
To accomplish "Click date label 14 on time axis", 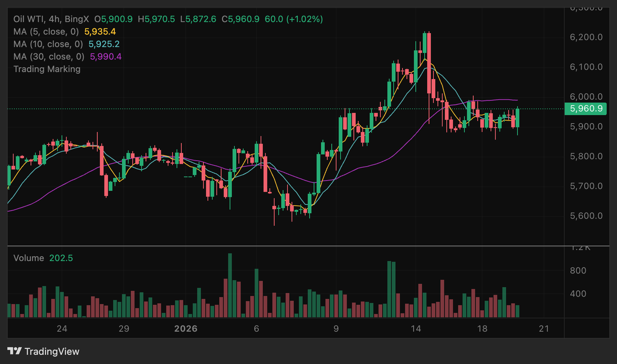I will [416, 329].
